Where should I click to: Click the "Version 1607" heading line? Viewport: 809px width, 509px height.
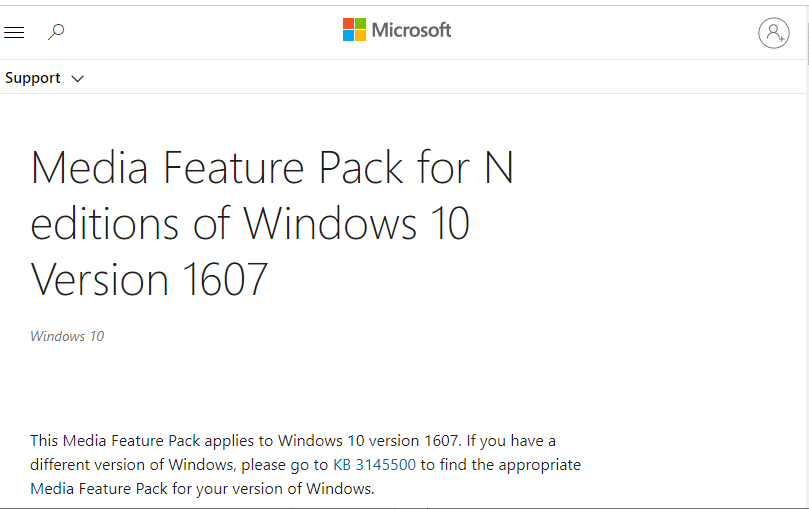point(150,279)
